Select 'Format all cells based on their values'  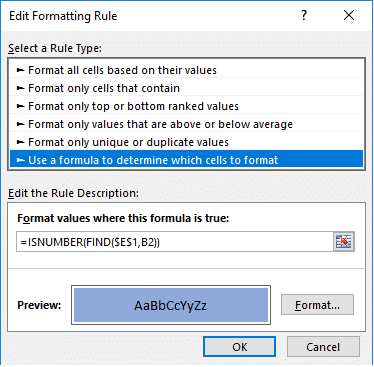[186, 70]
